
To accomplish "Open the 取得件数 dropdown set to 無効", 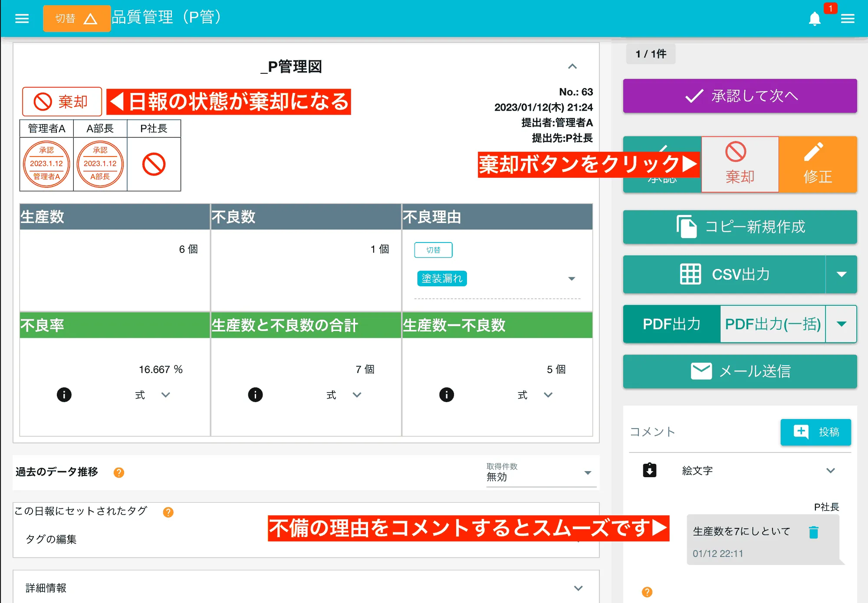I will click(x=588, y=473).
